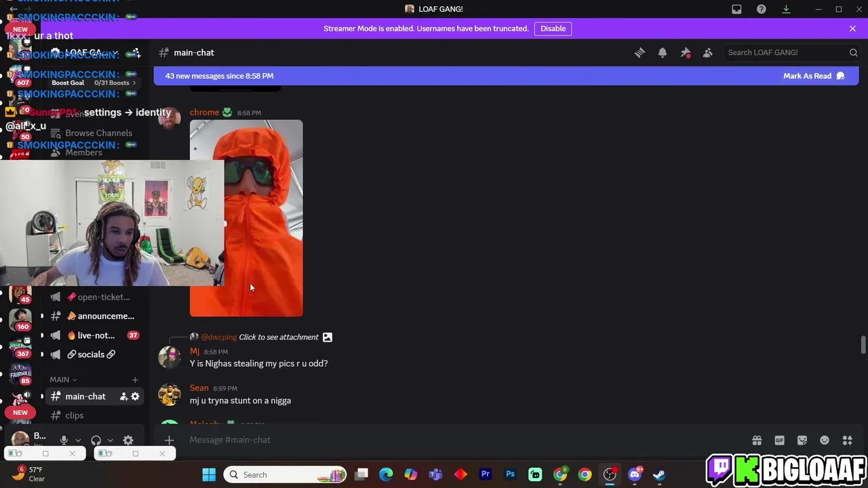Open headphone output options arrow

(x=110, y=441)
